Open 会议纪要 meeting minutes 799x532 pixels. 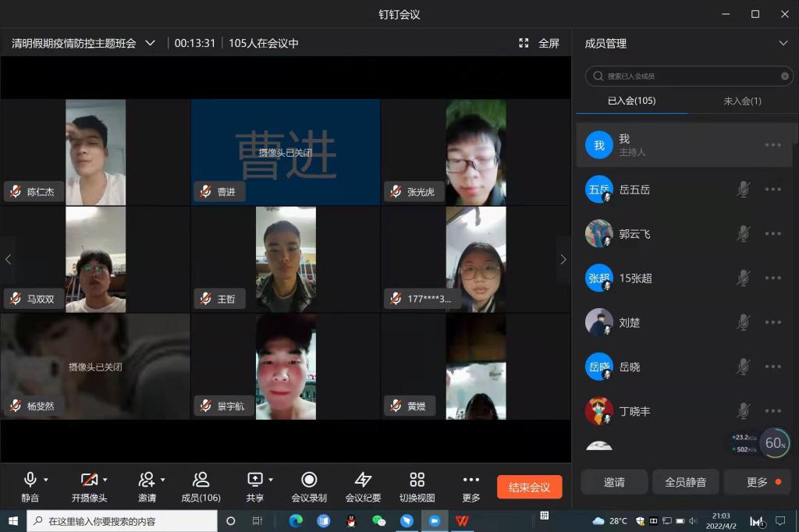pos(363,487)
